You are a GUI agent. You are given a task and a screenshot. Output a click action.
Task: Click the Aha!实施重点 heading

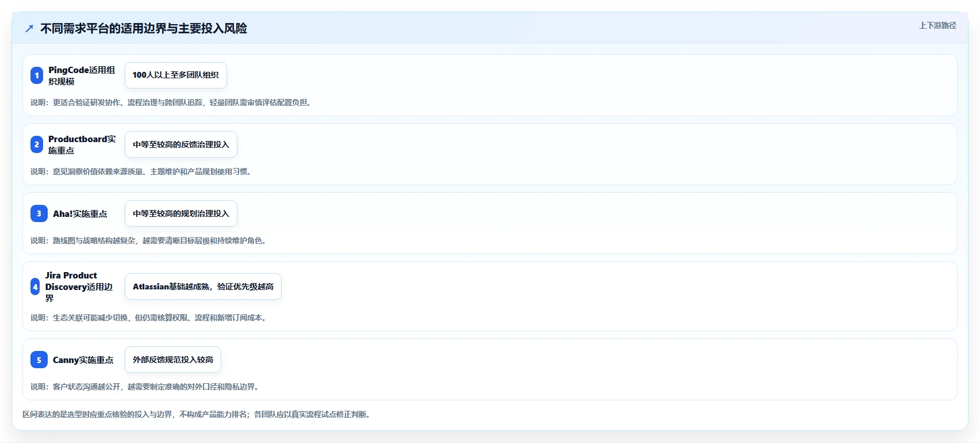[x=80, y=213]
